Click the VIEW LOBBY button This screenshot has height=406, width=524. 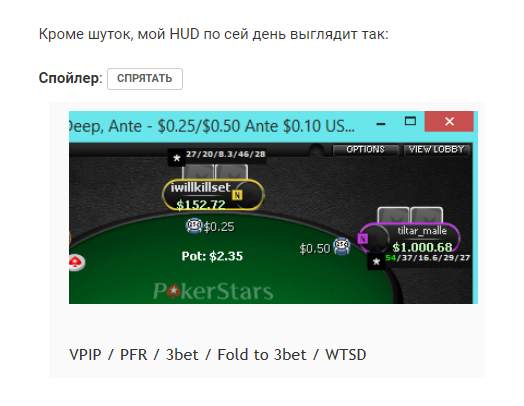(x=437, y=149)
